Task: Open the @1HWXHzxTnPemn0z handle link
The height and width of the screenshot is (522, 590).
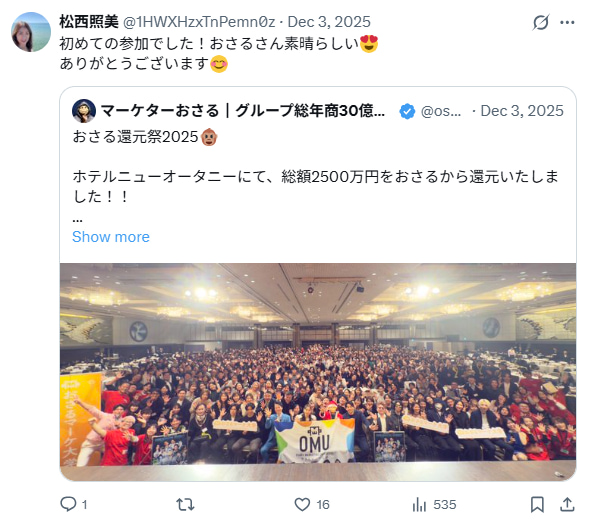Action: (x=199, y=22)
